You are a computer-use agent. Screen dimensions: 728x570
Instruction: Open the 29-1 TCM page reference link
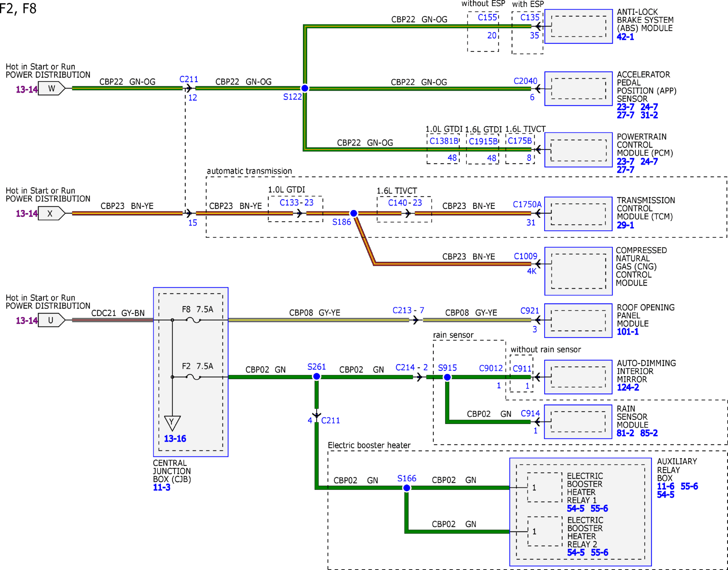pyautogui.click(x=625, y=225)
